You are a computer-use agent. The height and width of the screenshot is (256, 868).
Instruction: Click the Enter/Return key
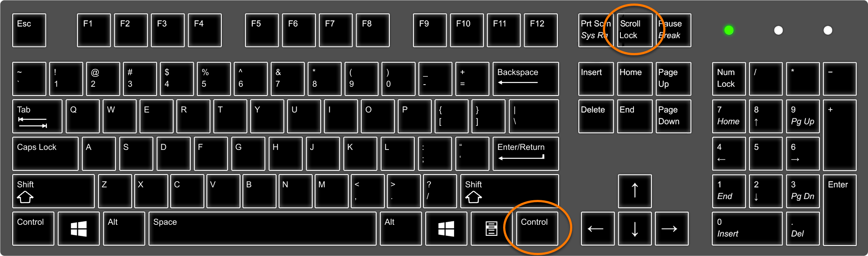coord(526,154)
